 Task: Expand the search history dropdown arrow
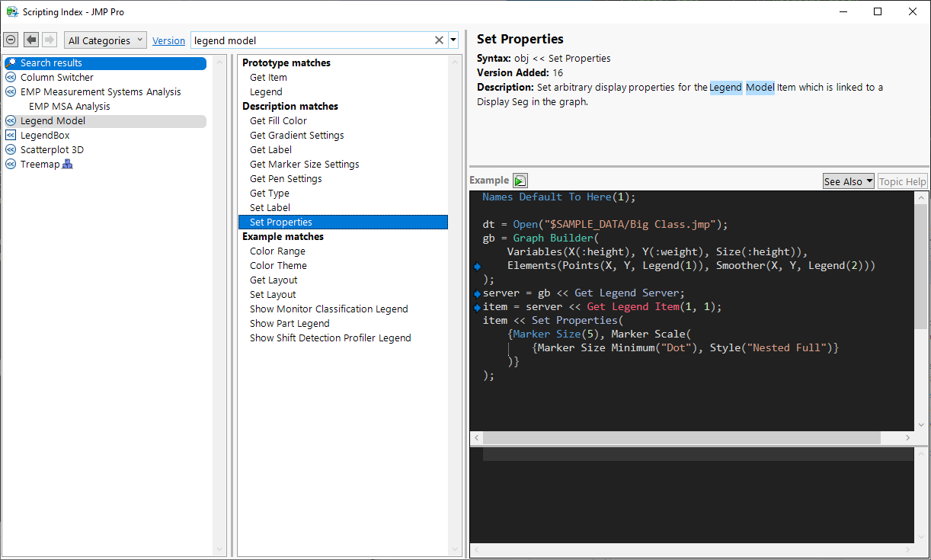coord(453,40)
